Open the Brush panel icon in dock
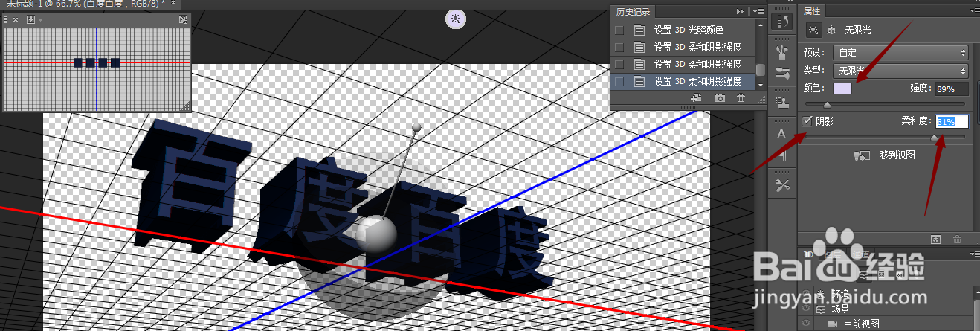The height and width of the screenshot is (331, 980). (x=781, y=74)
